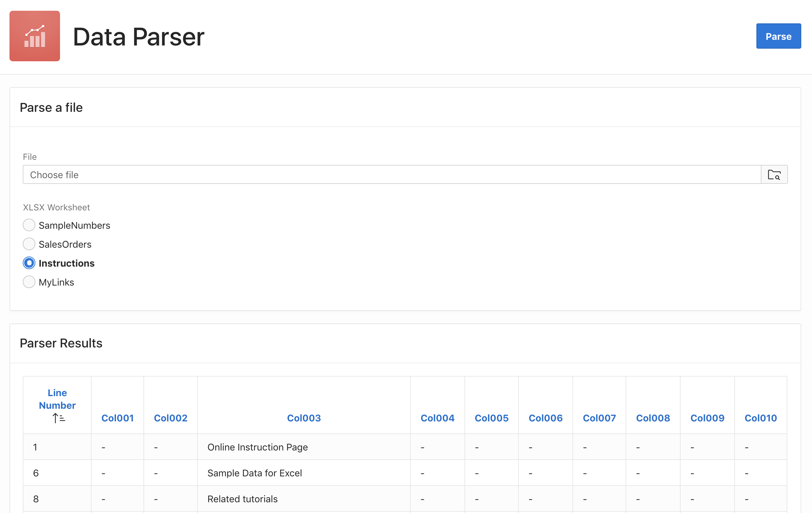This screenshot has height=513, width=812.
Task: Click the Col002 column header
Action: (171, 418)
